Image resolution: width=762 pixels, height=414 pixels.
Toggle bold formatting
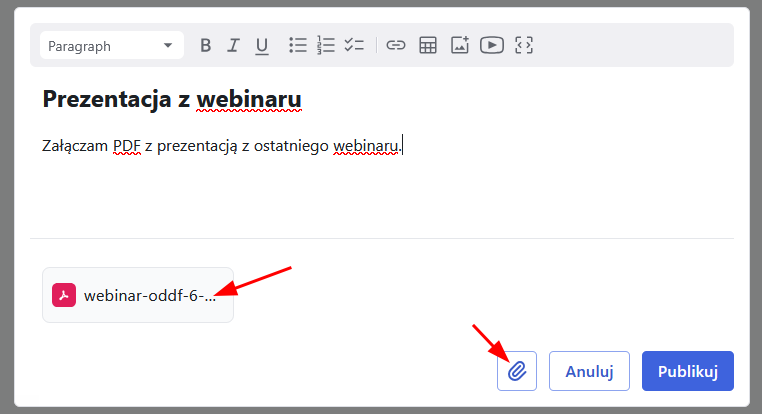click(x=206, y=45)
